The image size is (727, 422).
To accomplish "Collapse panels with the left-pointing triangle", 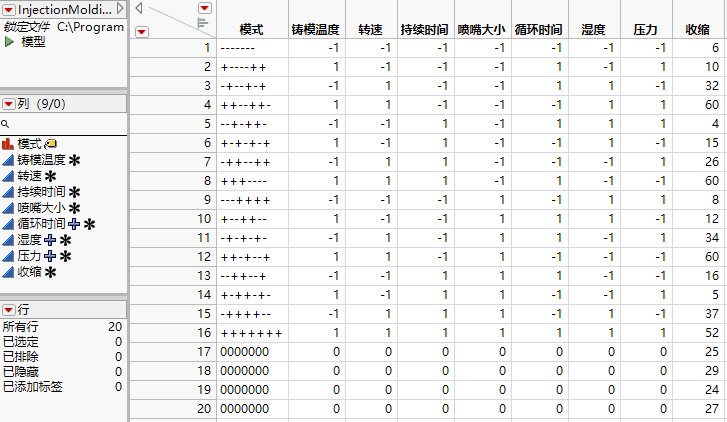I will click(x=139, y=8).
